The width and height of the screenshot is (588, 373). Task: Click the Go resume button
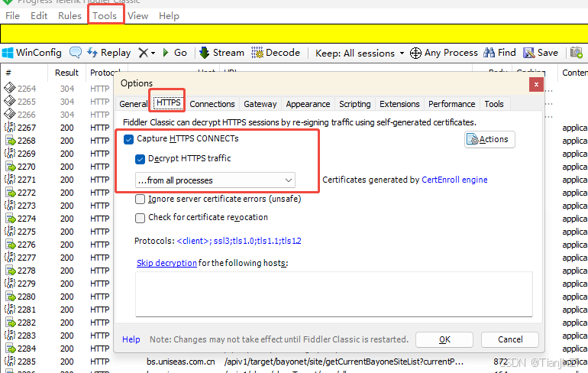(175, 53)
